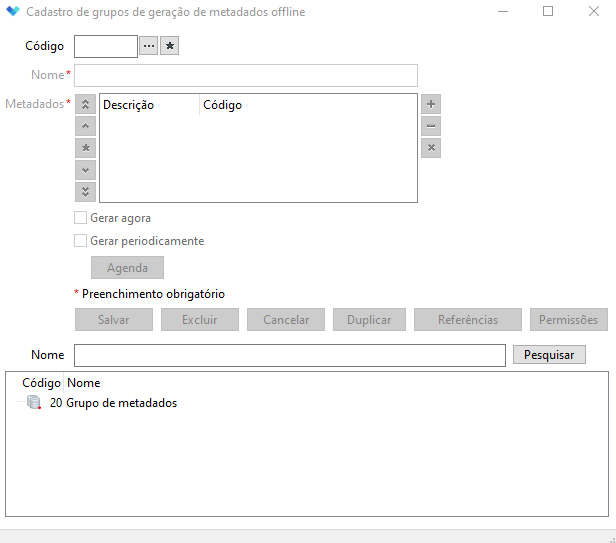Click the application logo in the title bar
616x543 pixels.
(13, 11)
